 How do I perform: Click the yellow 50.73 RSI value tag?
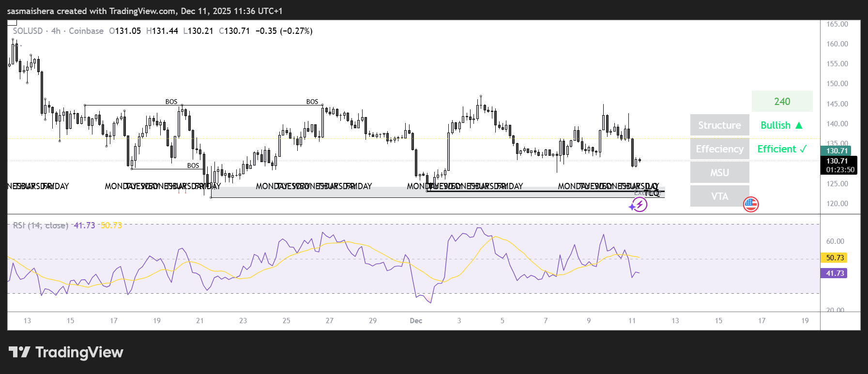coord(834,258)
